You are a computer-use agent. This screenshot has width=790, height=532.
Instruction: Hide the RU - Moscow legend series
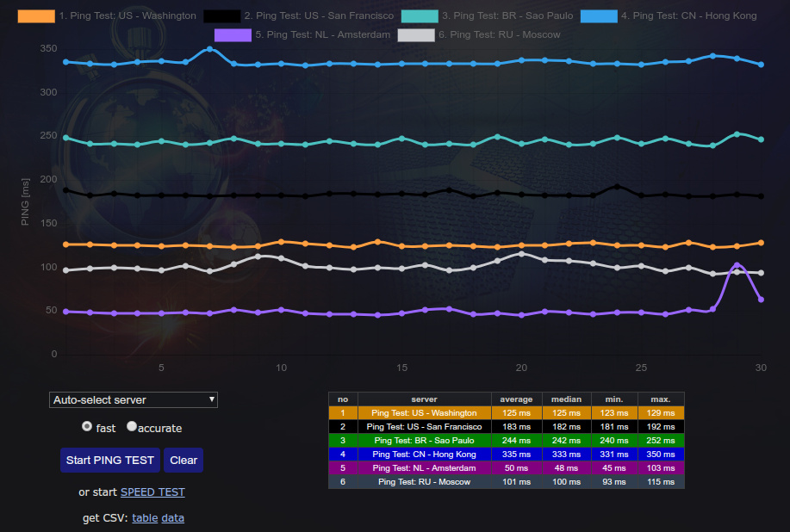click(415, 34)
